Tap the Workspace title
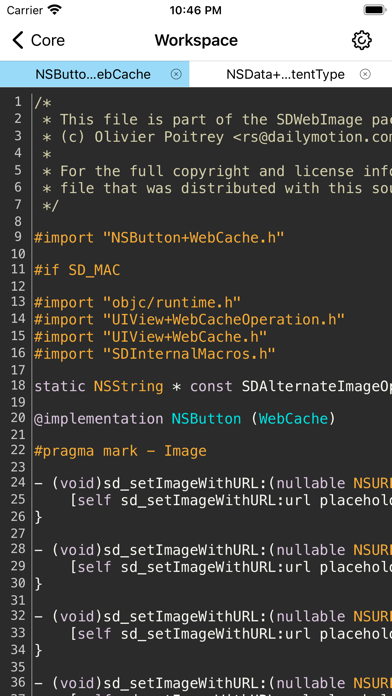The height and width of the screenshot is (696, 392). coord(196,40)
